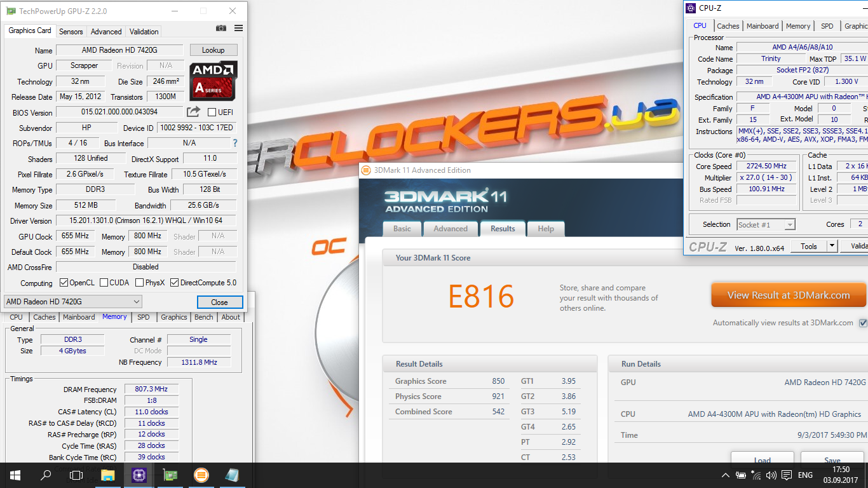The image size is (868, 488).
Task: Click the DRAM Frequency value 807.3 MHz
Action: coord(151,389)
